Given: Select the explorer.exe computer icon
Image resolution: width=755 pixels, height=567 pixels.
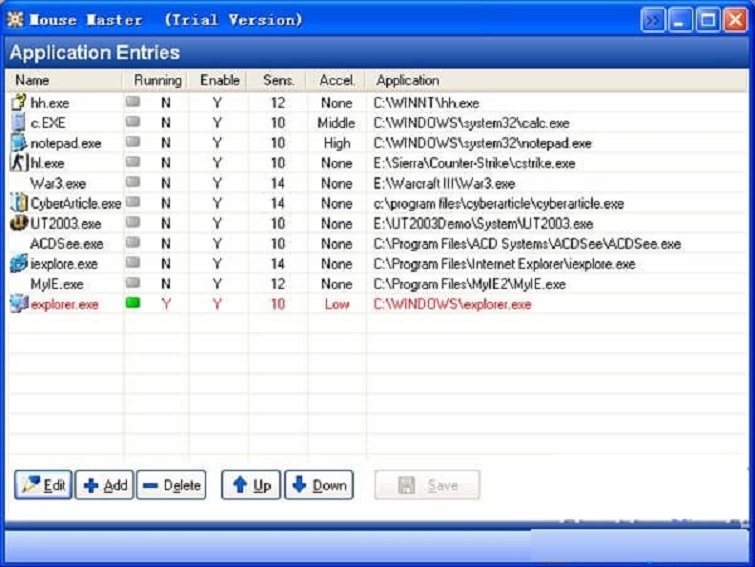Looking at the screenshot, I should point(19,304).
